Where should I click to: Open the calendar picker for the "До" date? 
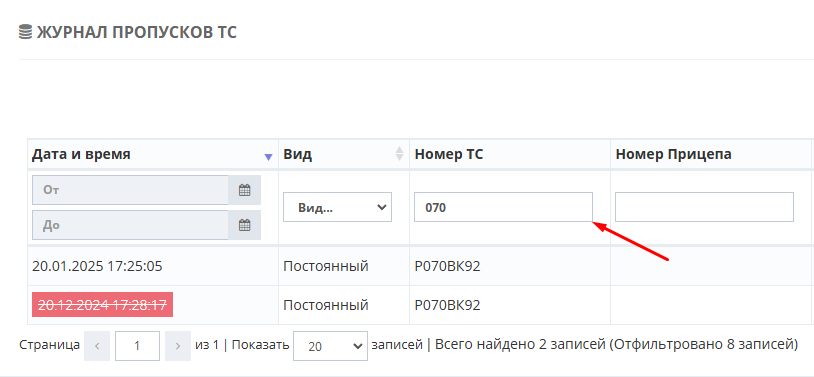245,225
